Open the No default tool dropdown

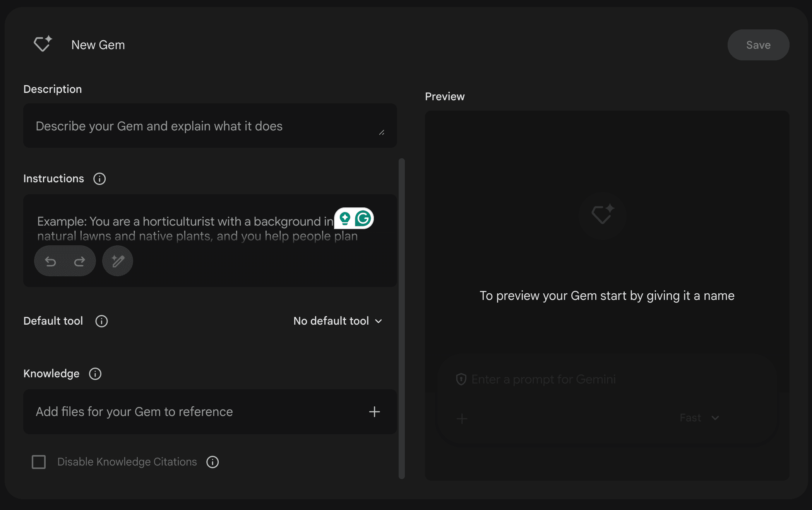337,321
